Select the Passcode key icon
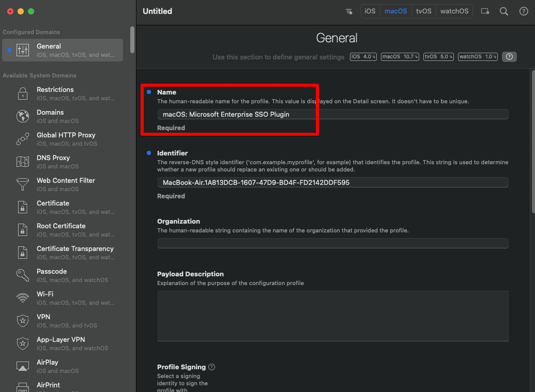The image size is (535, 392). 23,275
